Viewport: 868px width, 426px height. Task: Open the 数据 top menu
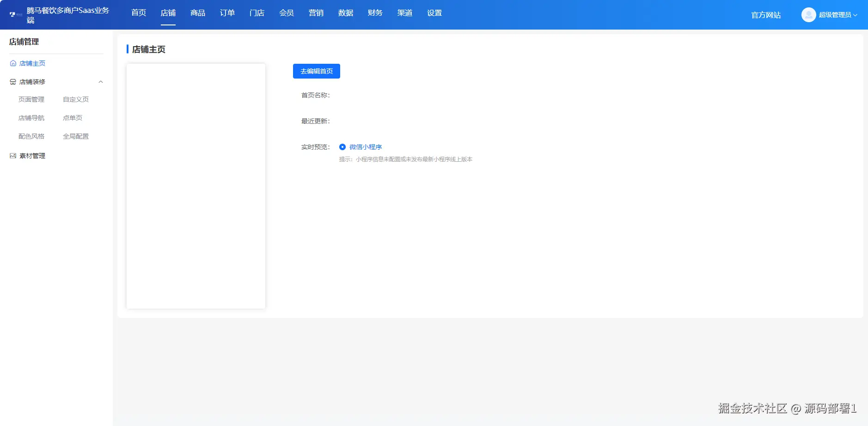pos(346,13)
